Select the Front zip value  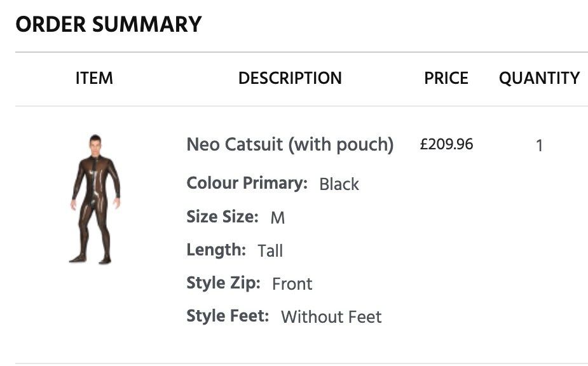292,284
